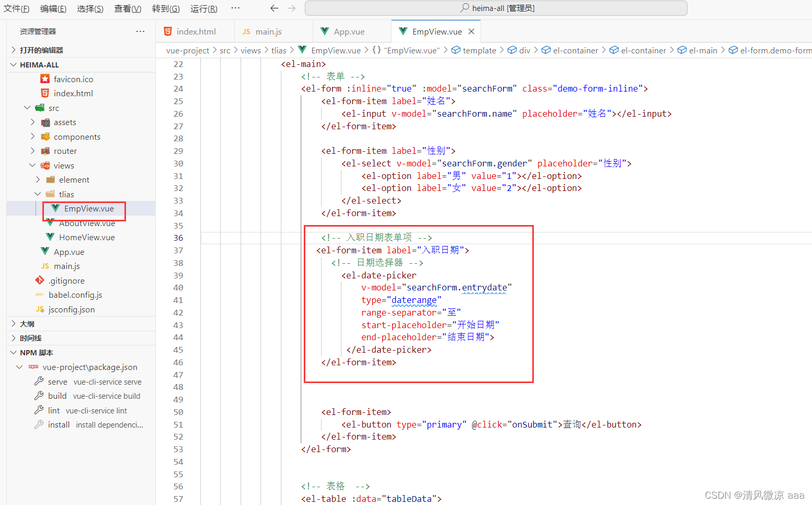The width and height of the screenshot is (812, 505).
Task: Click the JS icon beside main.js in explorer
Action: pyautogui.click(x=45, y=266)
